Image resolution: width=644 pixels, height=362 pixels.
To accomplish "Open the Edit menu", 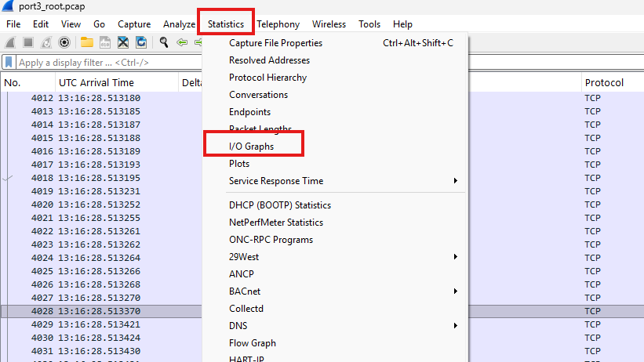I will point(41,24).
